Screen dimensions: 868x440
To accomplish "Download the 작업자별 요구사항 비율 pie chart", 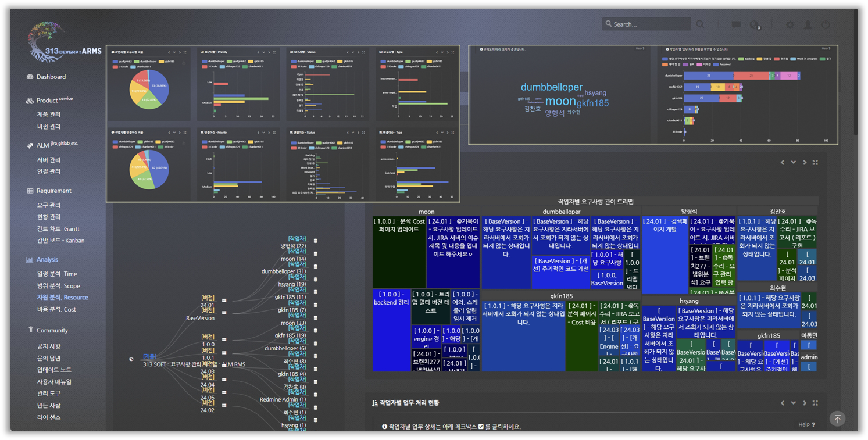I will point(184,61).
